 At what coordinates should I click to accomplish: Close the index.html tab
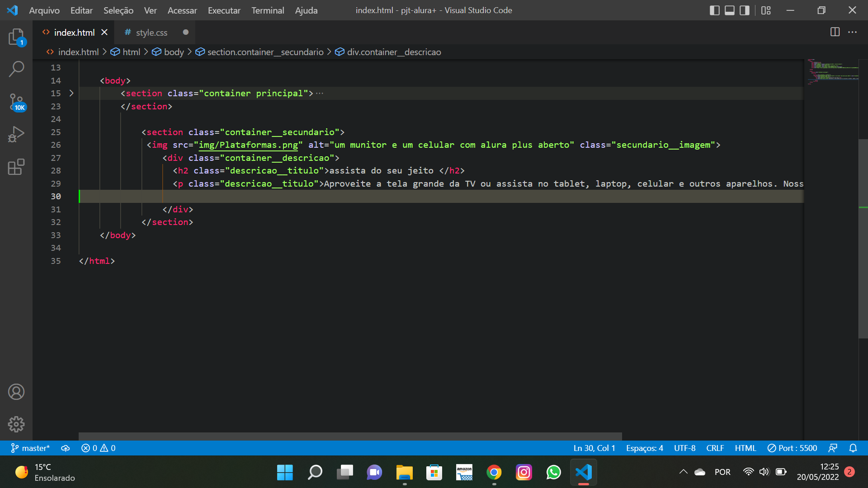[104, 32]
